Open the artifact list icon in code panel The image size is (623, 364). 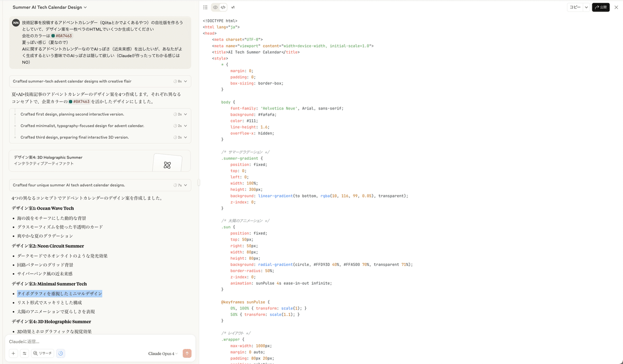pyautogui.click(x=205, y=7)
